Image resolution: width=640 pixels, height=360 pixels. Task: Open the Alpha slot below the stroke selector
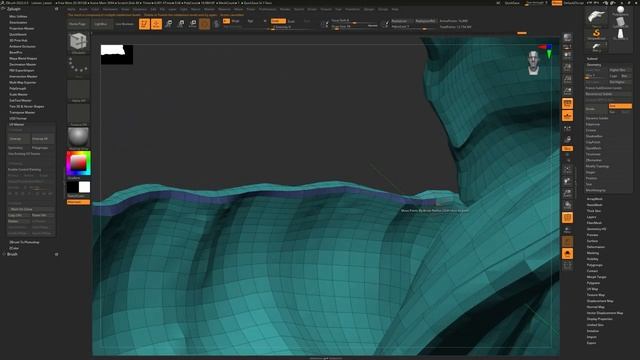pos(78,91)
